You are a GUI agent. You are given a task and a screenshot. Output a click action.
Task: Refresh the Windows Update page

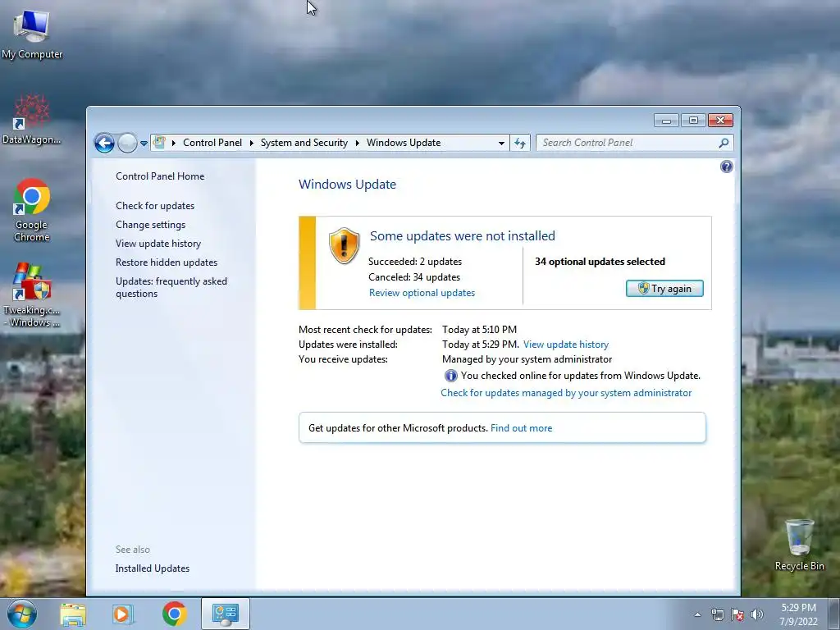coord(519,143)
